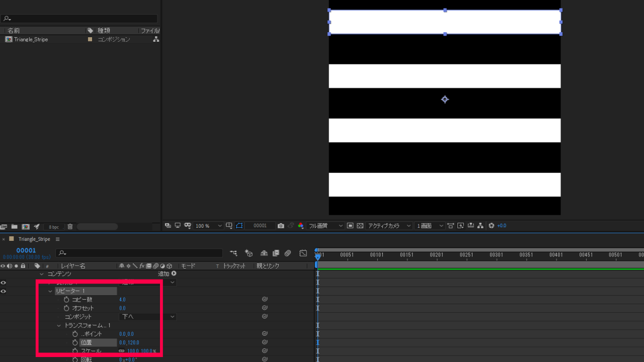The image size is (644, 362).
Task: Reset exposure icon in viewer footer
Action: pos(492,226)
